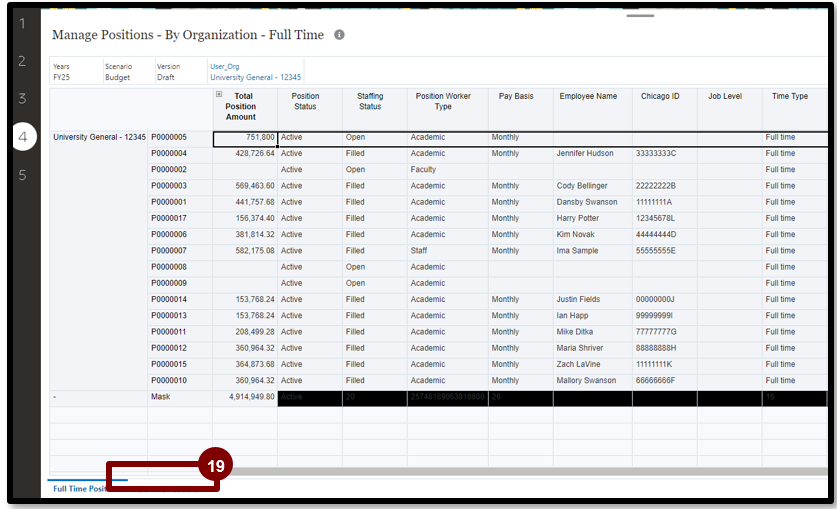Click the info icon beside the page title

339,35
